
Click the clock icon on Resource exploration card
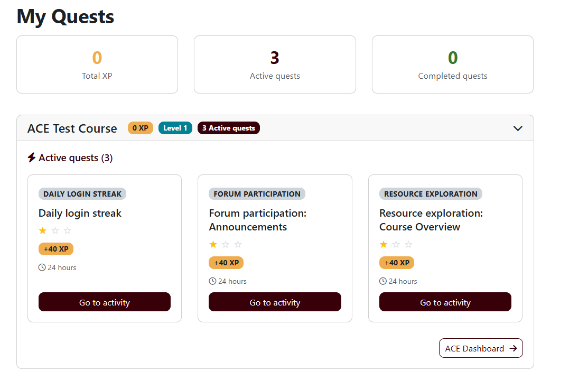pos(383,281)
